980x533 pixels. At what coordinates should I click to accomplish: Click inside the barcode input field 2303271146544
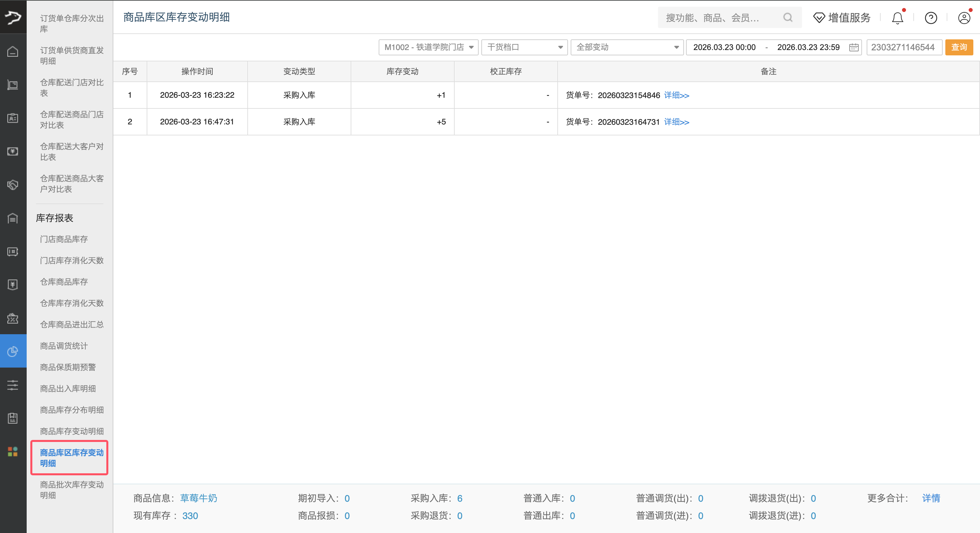tap(904, 47)
